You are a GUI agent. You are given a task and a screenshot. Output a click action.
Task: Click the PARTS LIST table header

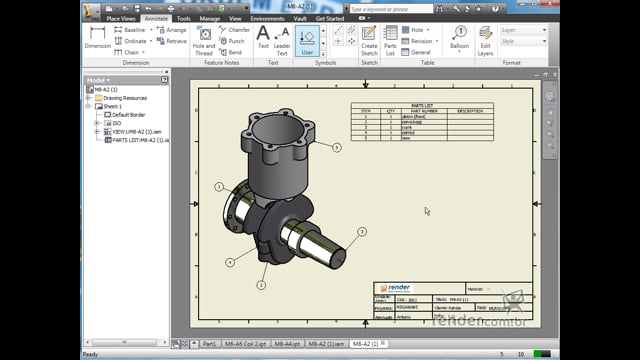pos(422,105)
